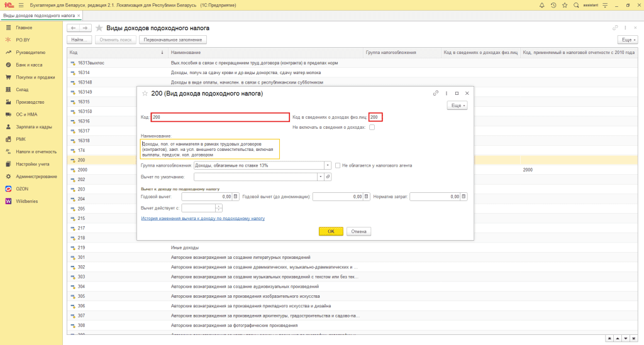644x345 pixels.
Task: Open notifications bell icon
Action: pyautogui.click(x=541, y=5)
